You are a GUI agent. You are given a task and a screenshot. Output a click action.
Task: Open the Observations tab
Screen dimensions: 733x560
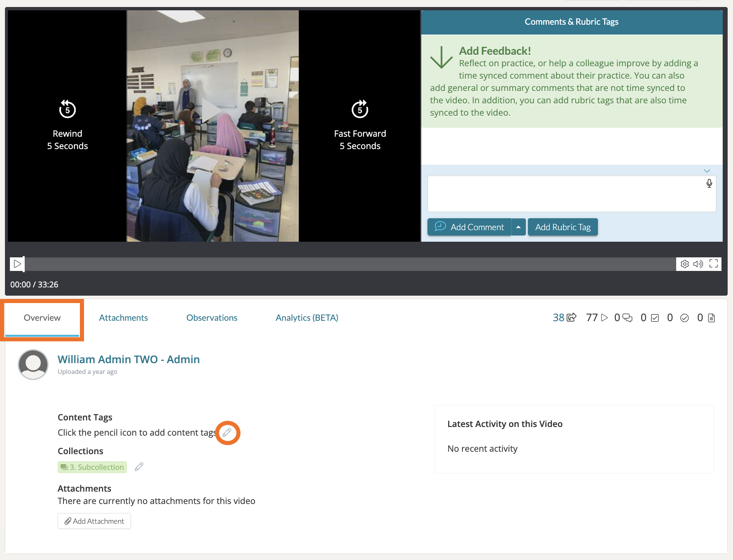tap(212, 318)
